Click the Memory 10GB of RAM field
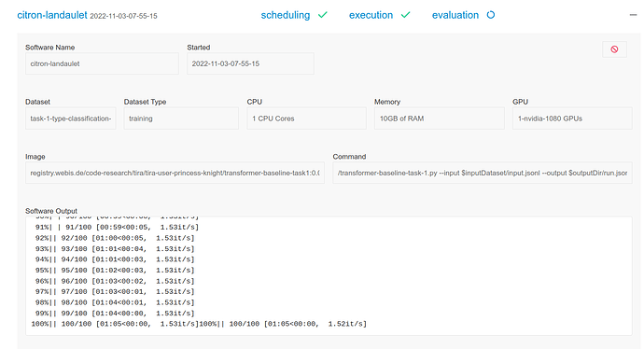 click(439, 119)
